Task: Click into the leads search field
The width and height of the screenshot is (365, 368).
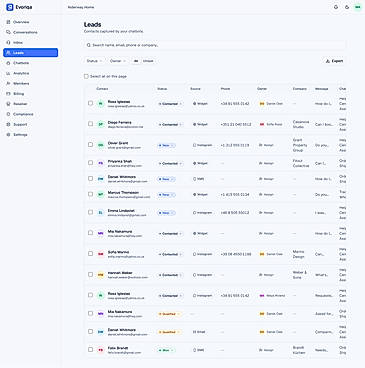Action: [215, 45]
